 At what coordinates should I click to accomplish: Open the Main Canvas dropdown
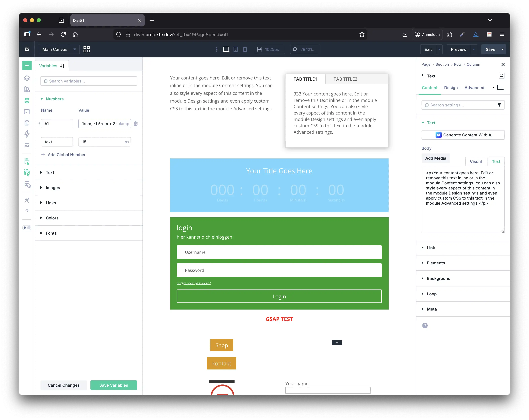click(x=59, y=49)
